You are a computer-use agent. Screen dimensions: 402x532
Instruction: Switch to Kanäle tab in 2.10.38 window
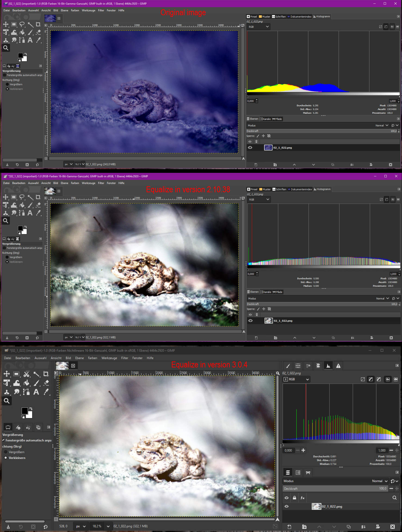(266, 292)
